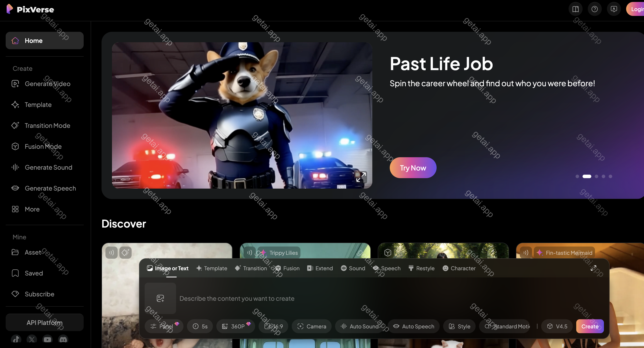Viewport: 644px width, 348px height.
Task: Open the TikTok social icon
Action: (x=16, y=339)
